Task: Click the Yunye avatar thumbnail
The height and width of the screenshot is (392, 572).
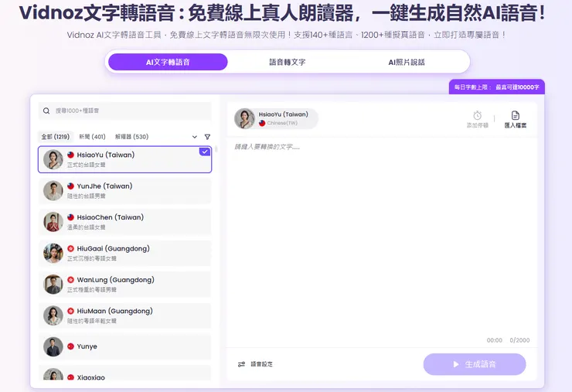Action: pyautogui.click(x=53, y=346)
